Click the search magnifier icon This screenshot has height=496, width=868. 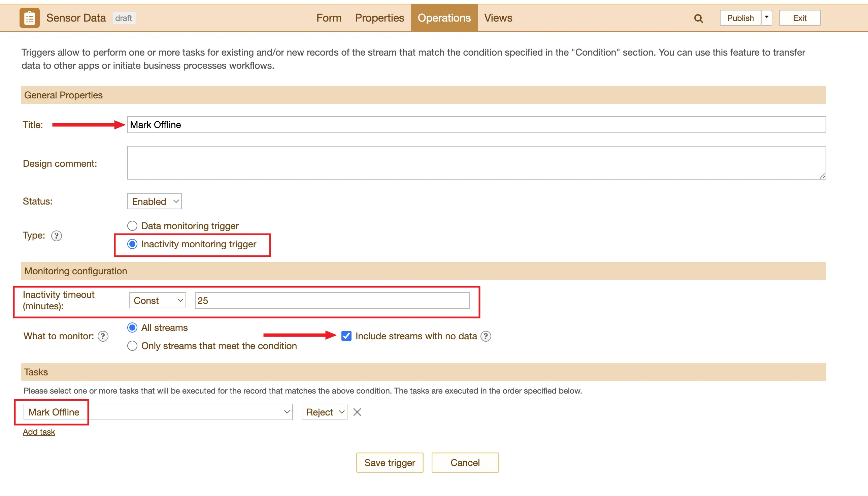(698, 19)
